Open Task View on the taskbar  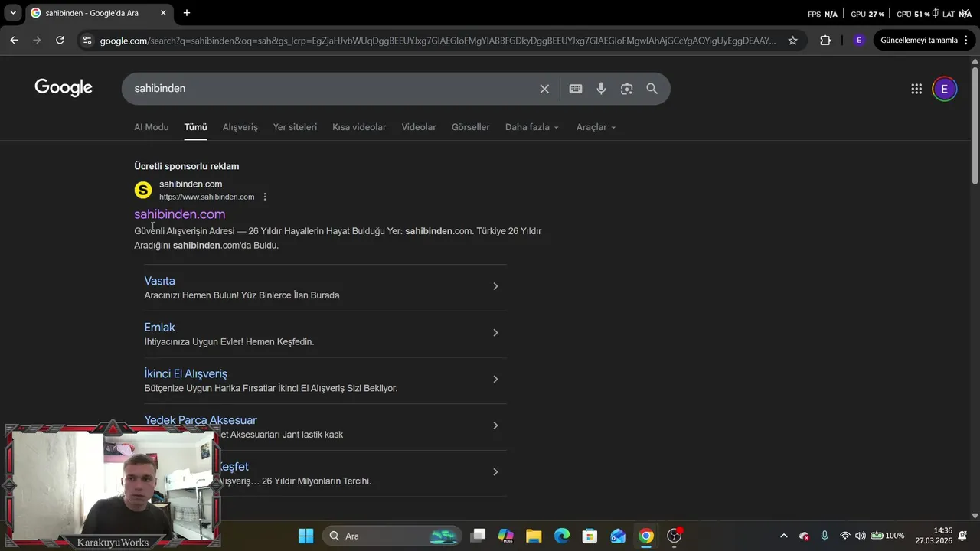[478, 536]
